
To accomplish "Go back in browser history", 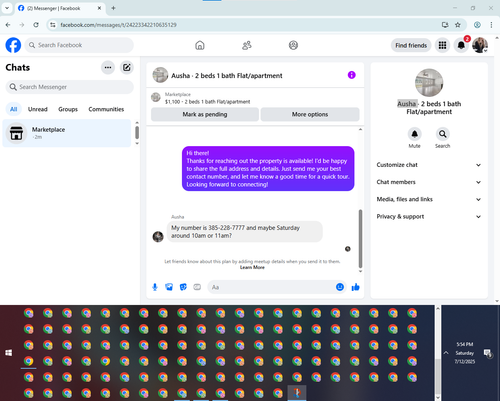I will coord(8,25).
